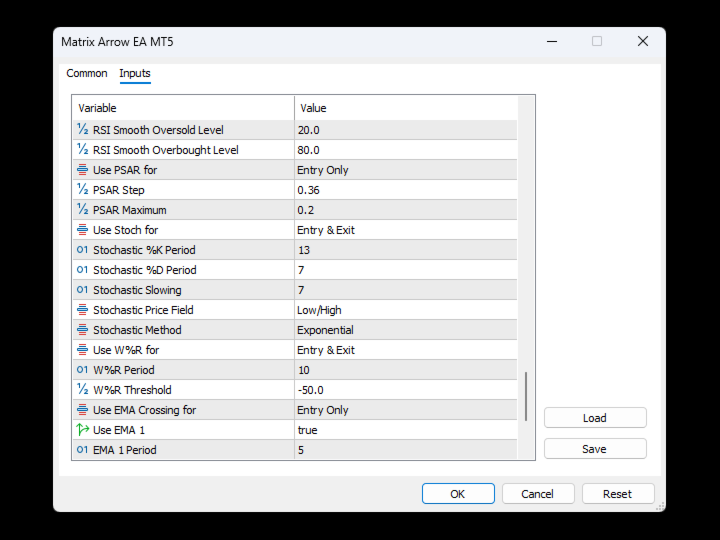Save the inputs with Save button
Image resolution: width=720 pixels, height=540 pixels.
tap(595, 449)
